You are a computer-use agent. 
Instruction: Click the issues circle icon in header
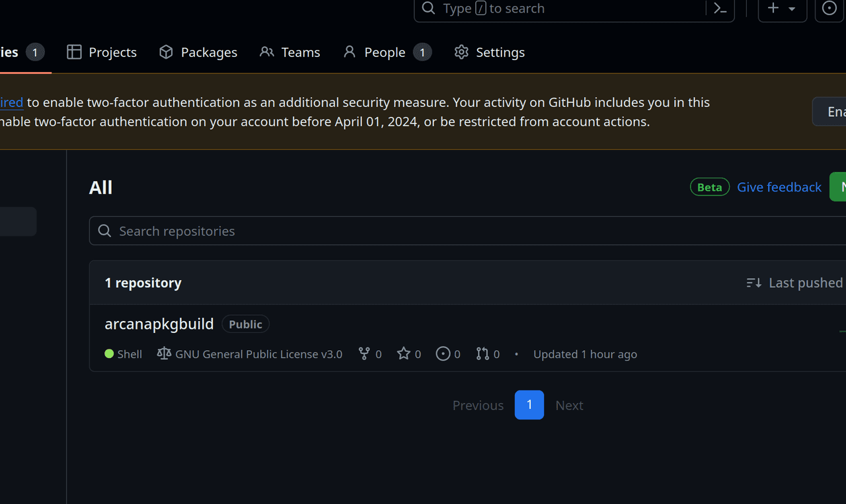[x=829, y=9]
